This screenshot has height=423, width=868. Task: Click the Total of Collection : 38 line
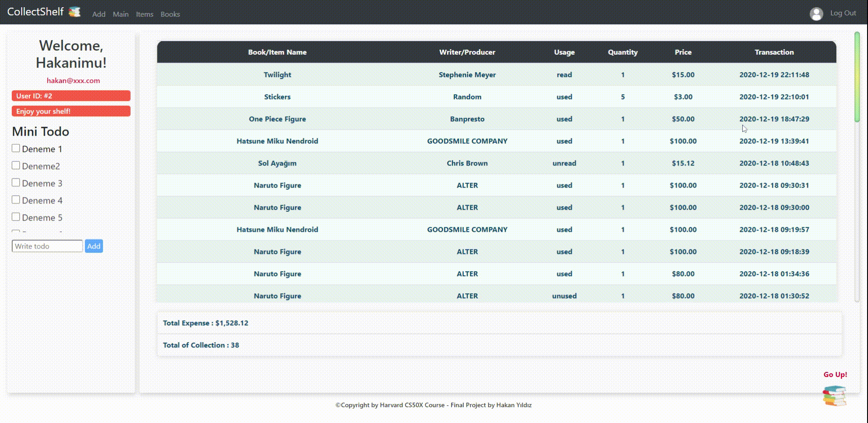click(x=201, y=345)
